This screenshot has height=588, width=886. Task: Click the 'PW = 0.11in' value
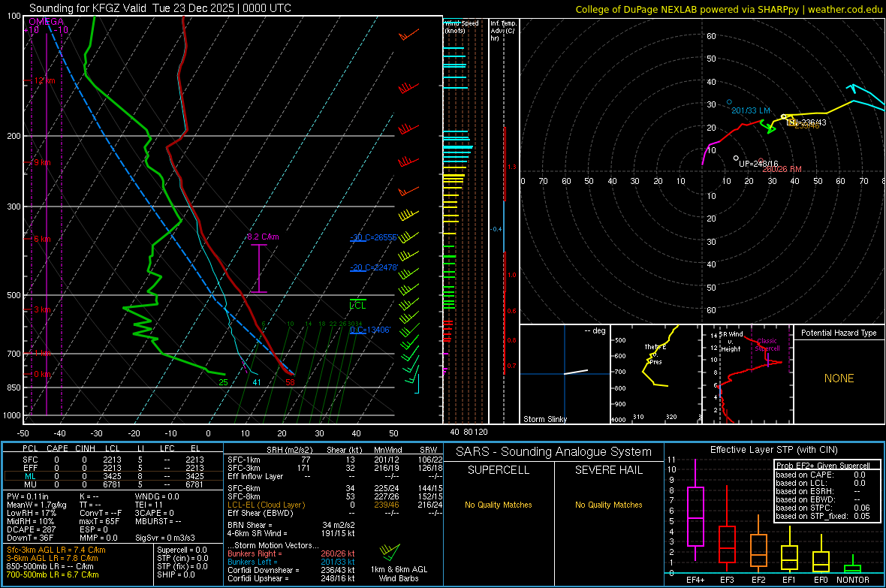click(28, 496)
